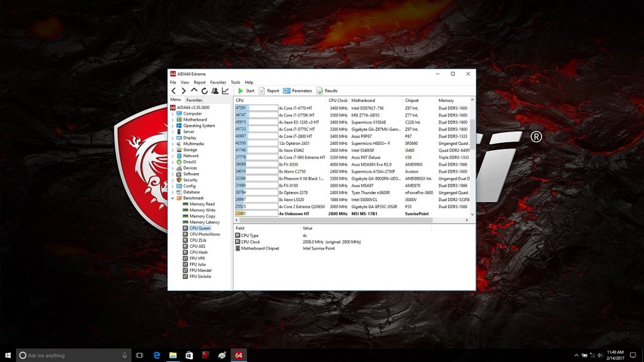This screenshot has height=362, width=644.
Task: Go up one level with Up arrow
Action: (194, 90)
